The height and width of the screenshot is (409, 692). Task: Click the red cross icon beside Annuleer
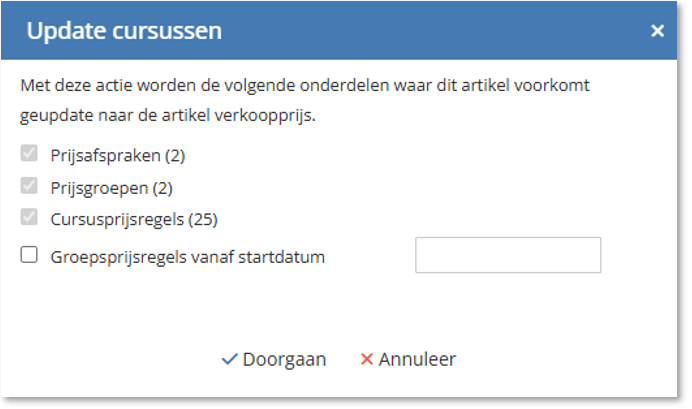[x=366, y=359]
